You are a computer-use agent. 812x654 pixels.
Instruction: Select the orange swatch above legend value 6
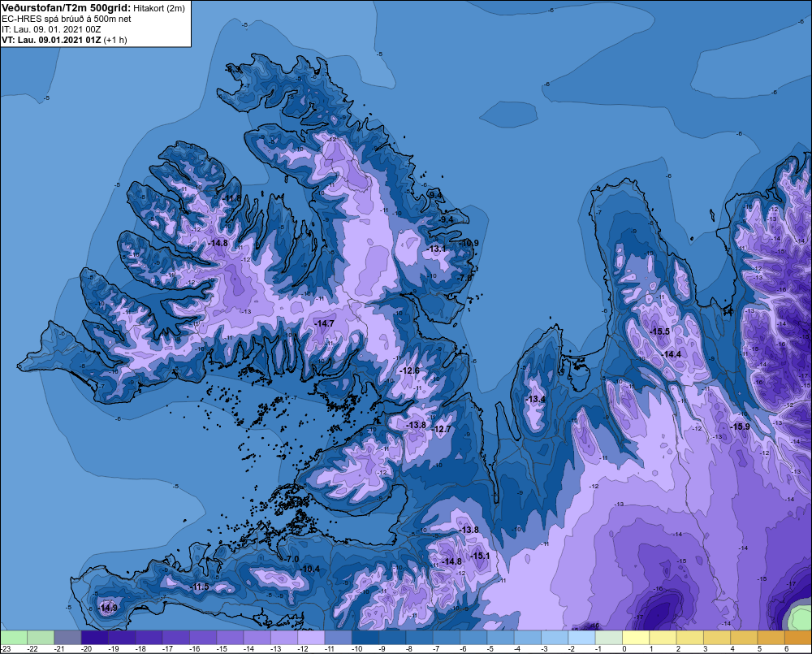(797, 637)
